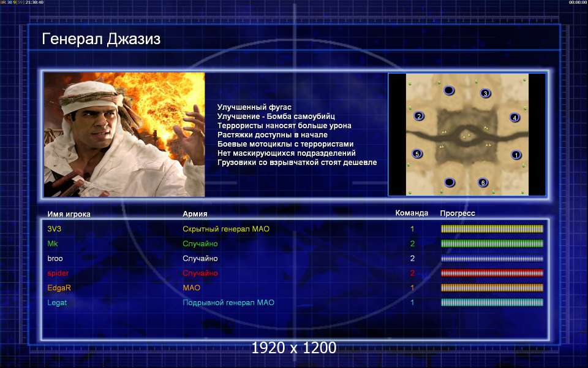Select player 3V3 row name
The image size is (588, 368).
tap(55, 229)
